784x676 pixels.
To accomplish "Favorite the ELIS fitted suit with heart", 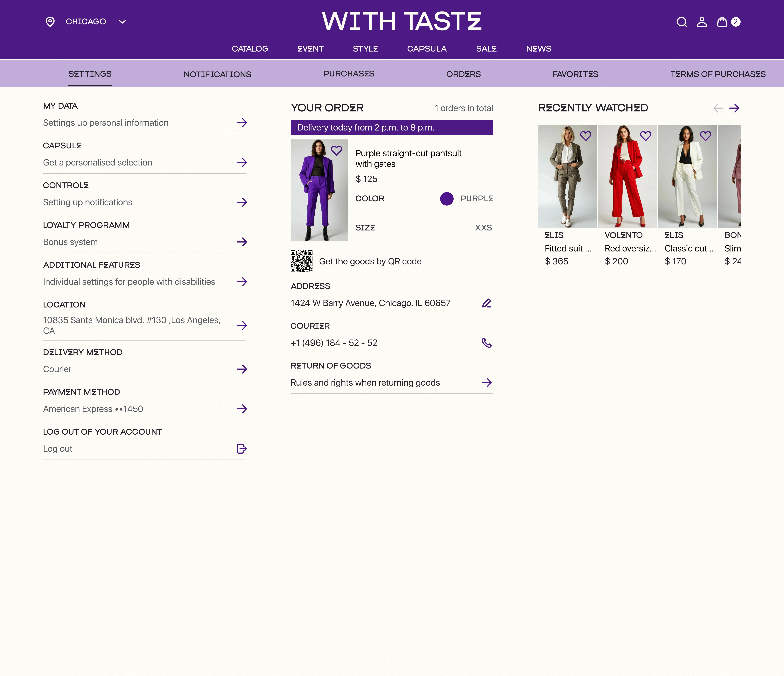I will pyautogui.click(x=586, y=136).
